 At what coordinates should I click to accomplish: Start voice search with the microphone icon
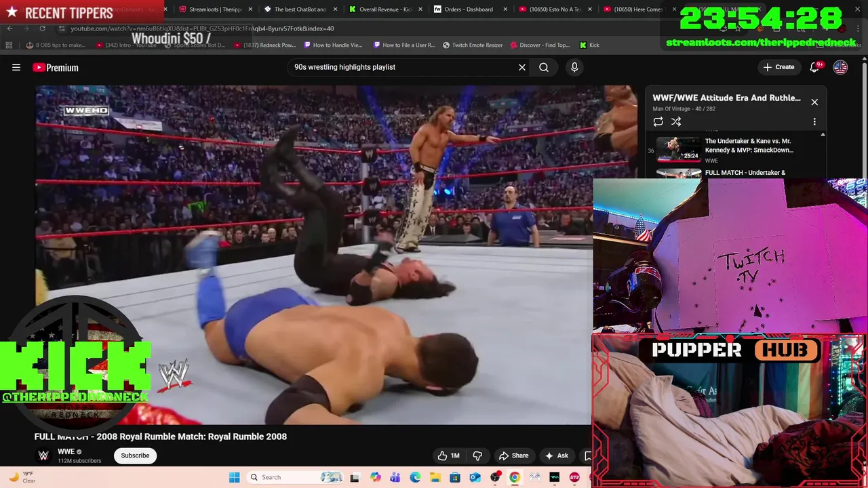point(574,67)
